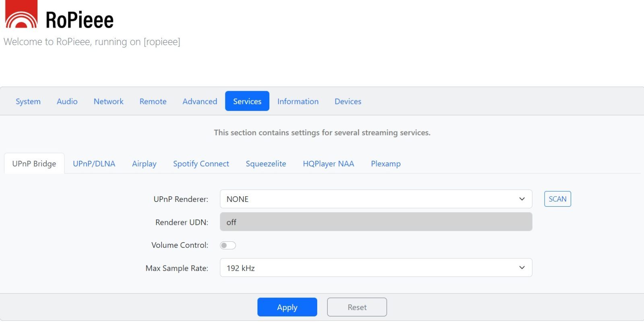Click the 'Volume Control:' label
Viewport: 644px width, 322px height.
pyautogui.click(x=180, y=245)
